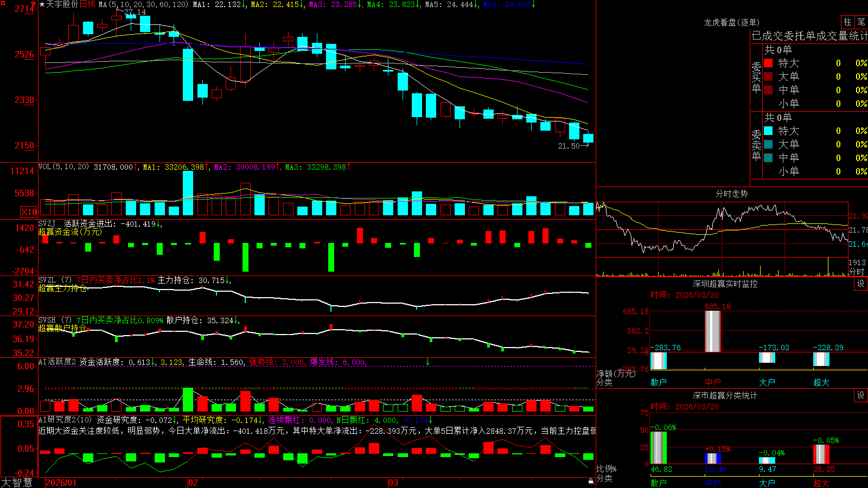Image resolution: width=868 pixels, height=488 pixels.
Task: Click the 分时走势 panel title
Action: (x=731, y=194)
